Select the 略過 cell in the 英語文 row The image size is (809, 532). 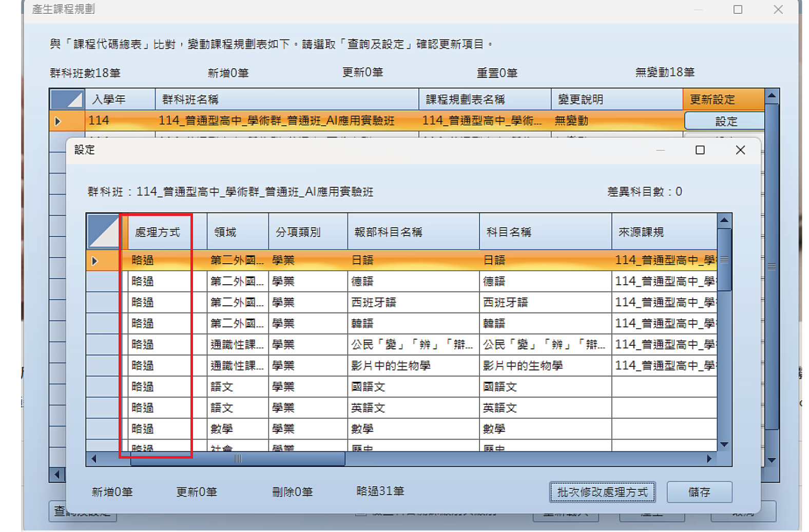click(167, 407)
